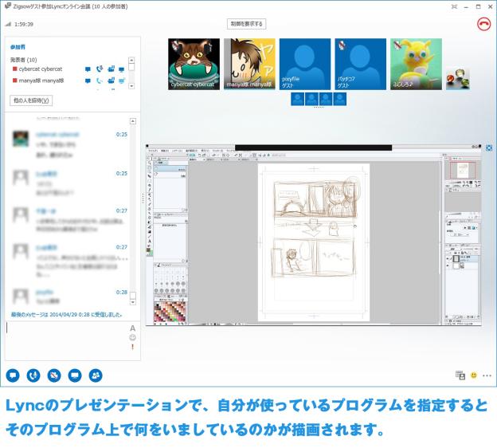The height and width of the screenshot is (448, 497).
Task: Click manga sketch page in shared canvas
Action: pyautogui.click(x=314, y=242)
